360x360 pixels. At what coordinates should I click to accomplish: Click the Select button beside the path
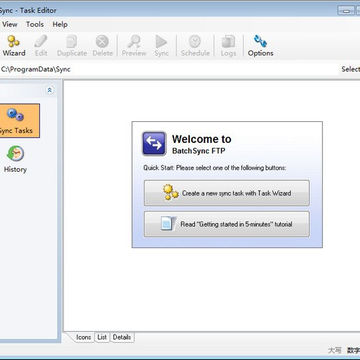(x=350, y=69)
